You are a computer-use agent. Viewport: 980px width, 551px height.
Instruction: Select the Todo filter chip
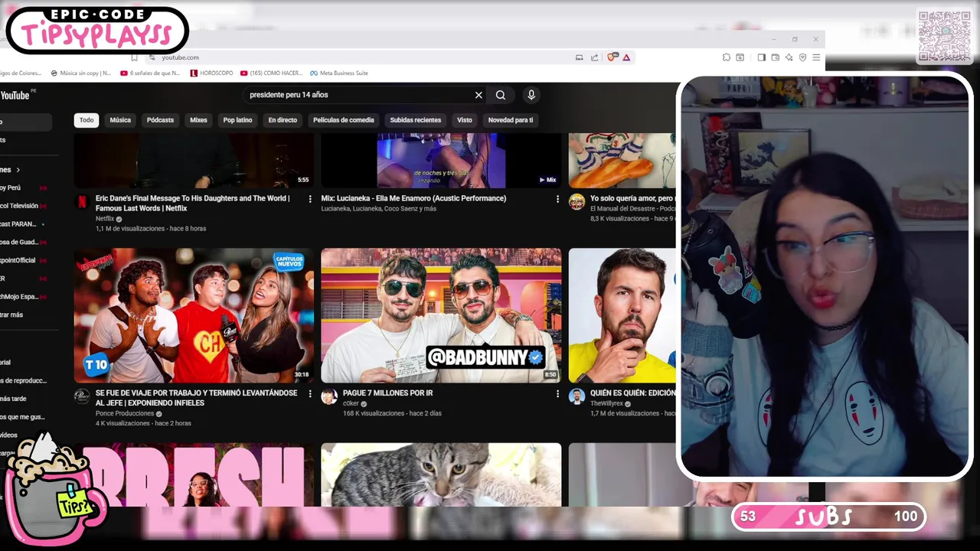coord(87,120)
